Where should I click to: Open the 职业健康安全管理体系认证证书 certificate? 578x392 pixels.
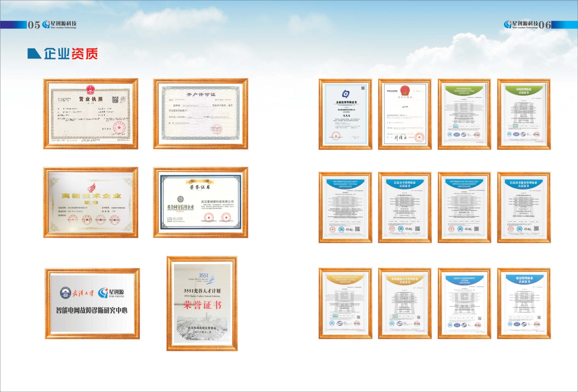click(x=405, y=303)
